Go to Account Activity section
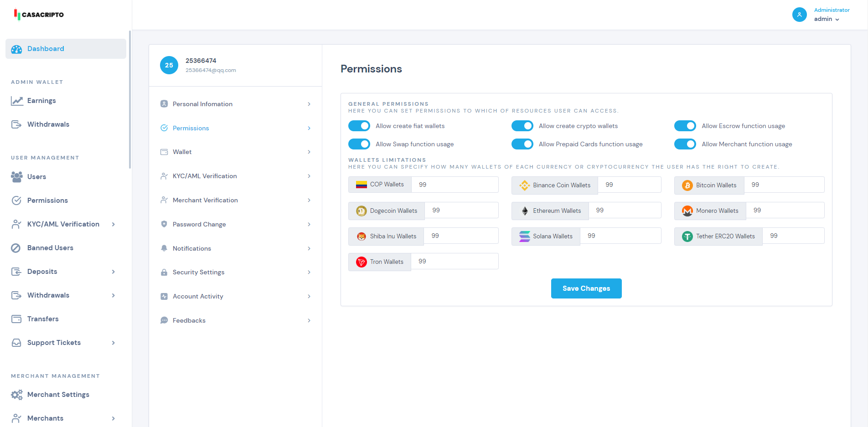 pyautogui.click(x=235, y=296)
